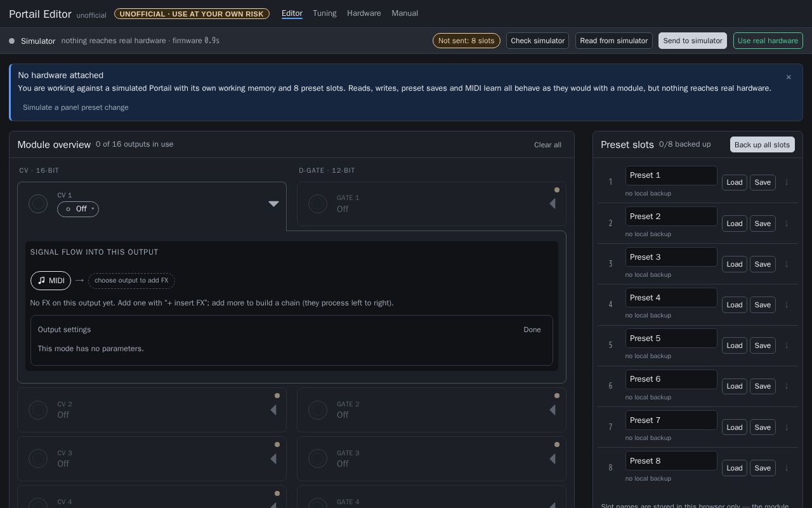812x508 pixels.
Task: Collapse the CV 1 output panel arrow
Action: (x=273, y=204)
